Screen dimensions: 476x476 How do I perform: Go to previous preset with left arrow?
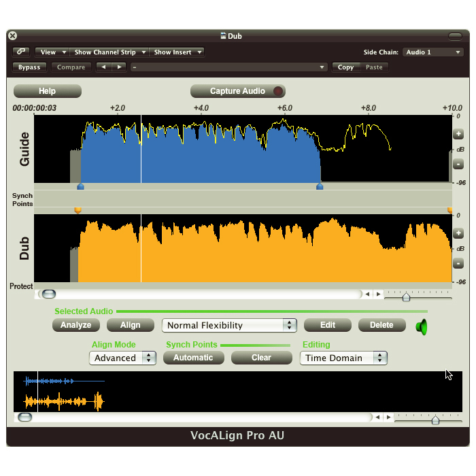pos(103,67)
